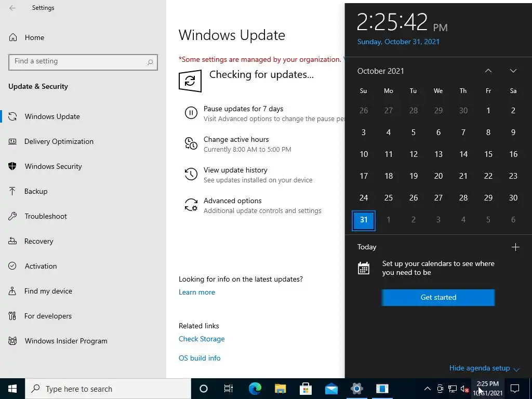Click the Pause updates pause icon

tap(191, 112)
